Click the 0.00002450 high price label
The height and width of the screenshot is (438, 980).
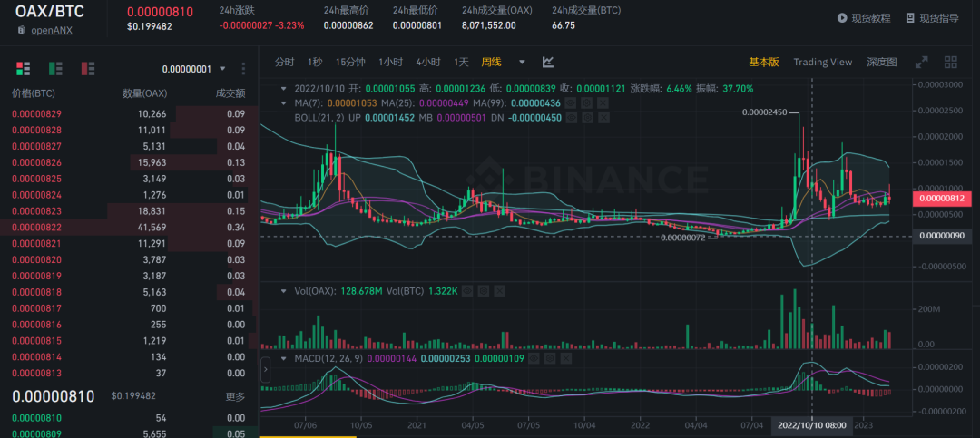[x=765, y=112]
